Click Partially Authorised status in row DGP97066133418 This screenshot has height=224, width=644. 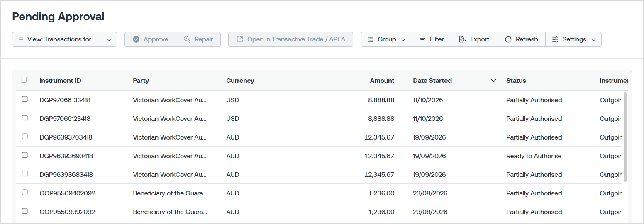pyautogui.click(x=534, y=100)
